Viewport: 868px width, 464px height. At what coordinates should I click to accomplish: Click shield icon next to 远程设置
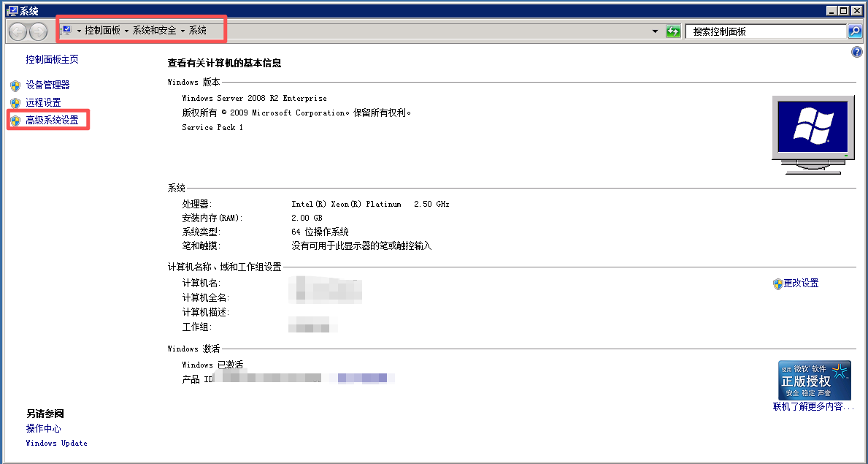(15, 103)
